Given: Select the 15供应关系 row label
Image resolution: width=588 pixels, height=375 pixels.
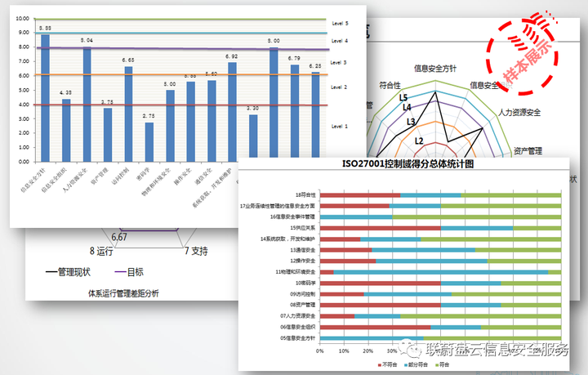Looking at the screenshot, I should pos(303,228).
